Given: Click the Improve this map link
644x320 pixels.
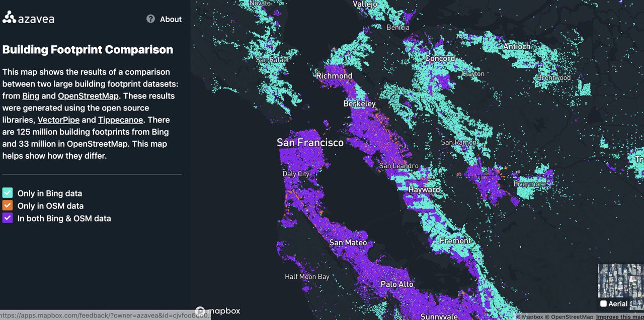Looking at the screenshot, I should point(620,317).
